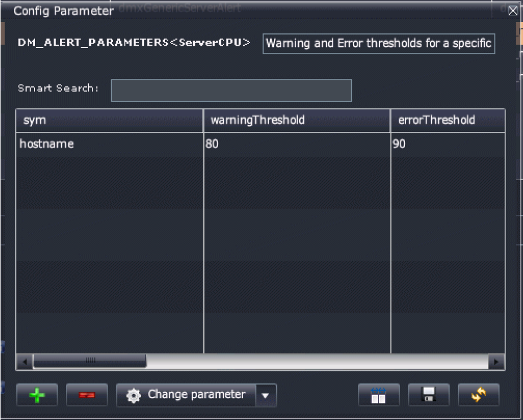Image resolution: width=523 pixels, height=420 pixels.
Task: Select the error threshold value 90
Action: [x=448, y=144]
